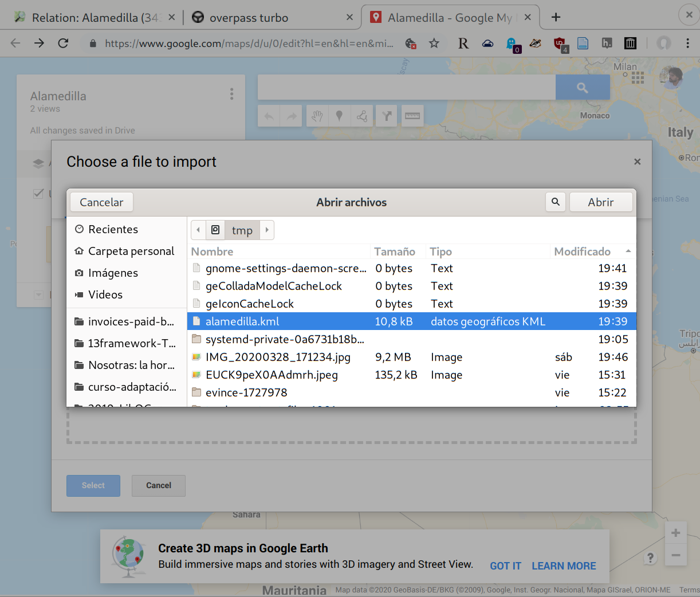Image resolution: width=700 pixels, height=597 pixels.
Task: Sort files by the Nombre column header
Action: [x=280, y=251]
